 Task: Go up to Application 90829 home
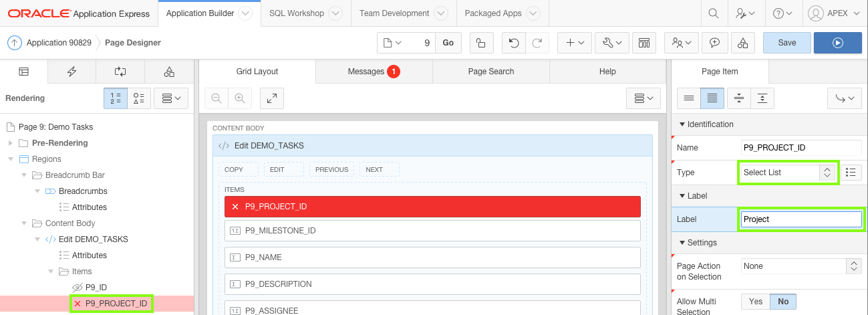(x=15, y=43)
